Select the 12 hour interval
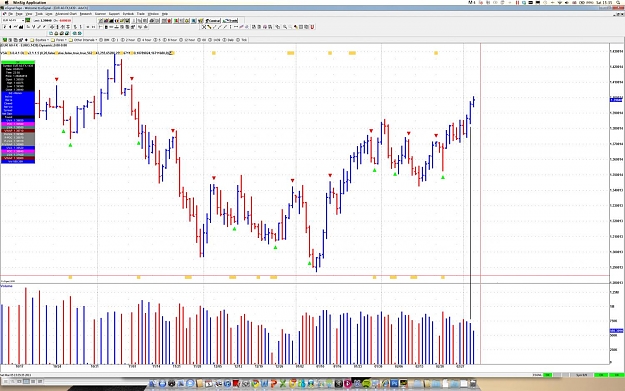The image size is (625, 391). point(187,40)
